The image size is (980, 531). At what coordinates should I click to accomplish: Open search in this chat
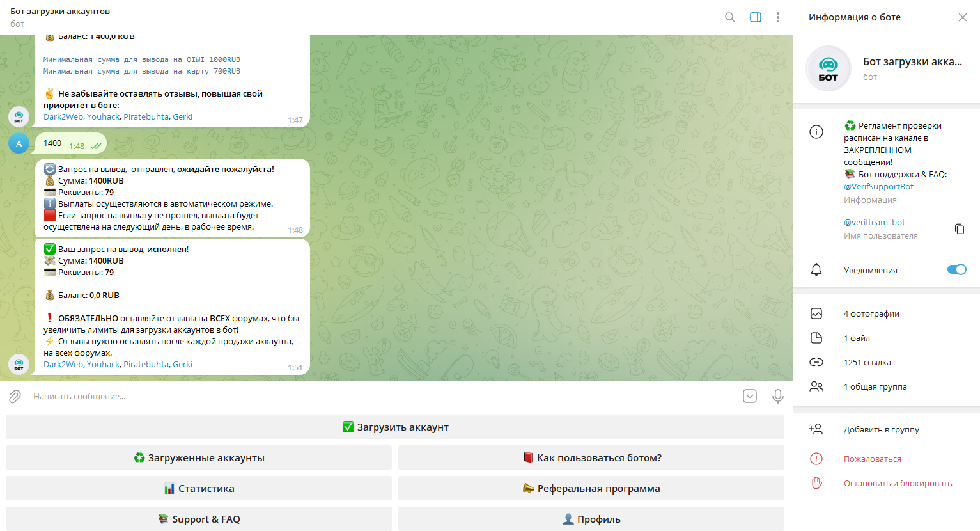pyautogui.click(x=729, y=17)
